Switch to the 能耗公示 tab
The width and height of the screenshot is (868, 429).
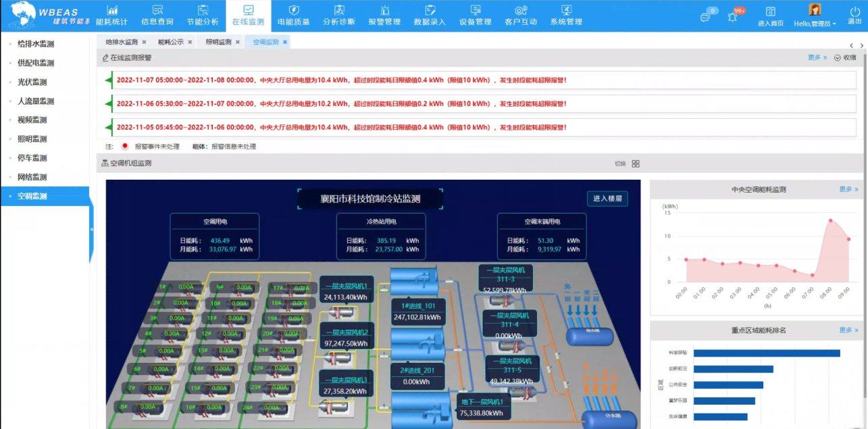[171, 42]
